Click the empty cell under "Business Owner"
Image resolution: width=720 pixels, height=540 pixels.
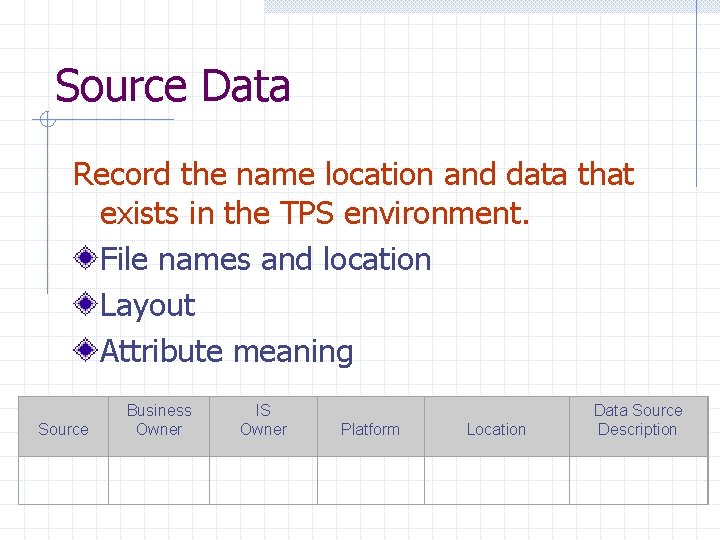159,480
